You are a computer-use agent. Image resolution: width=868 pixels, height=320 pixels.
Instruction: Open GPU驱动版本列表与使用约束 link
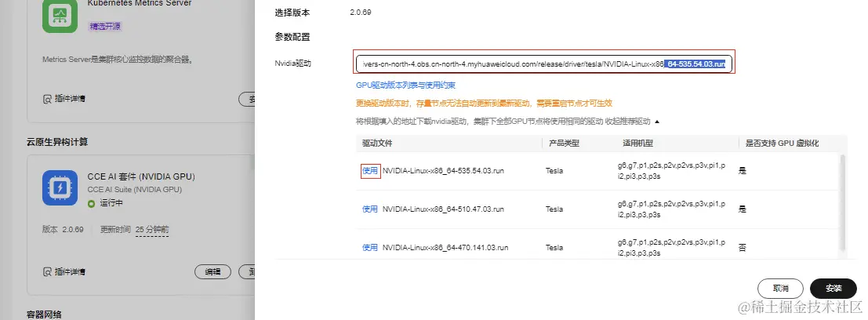click(x=405, y=85)
